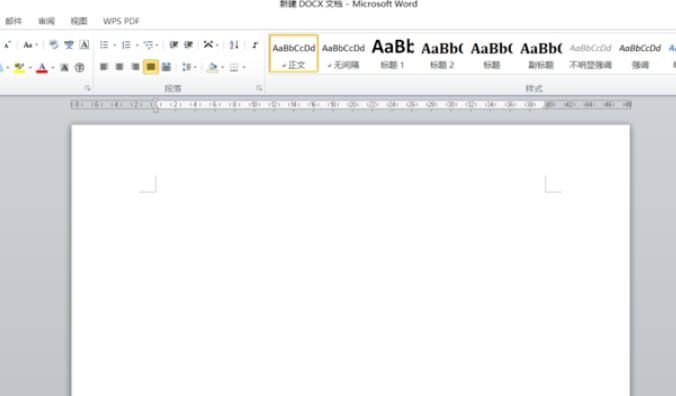Click the Decrease Indent icon
Viewport: 676px width, 396px height.
click(174, 45)
